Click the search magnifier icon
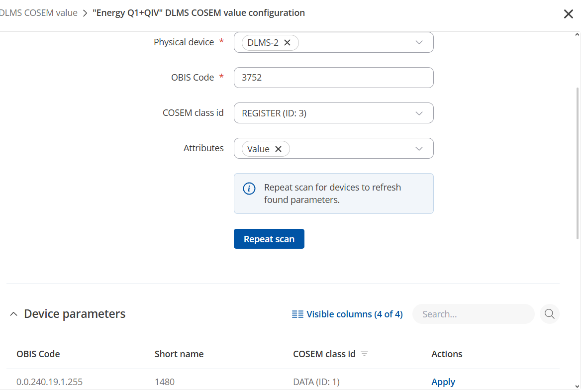The image size is (585, 392). coord(549,314)
